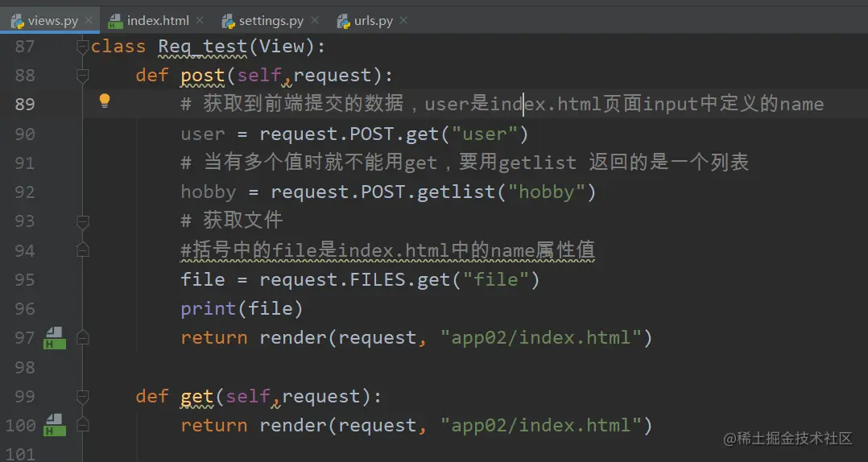Viewport: 868px width, 462px height.
Task: Click the print call on line 96
Action: (x=208, y=309)
